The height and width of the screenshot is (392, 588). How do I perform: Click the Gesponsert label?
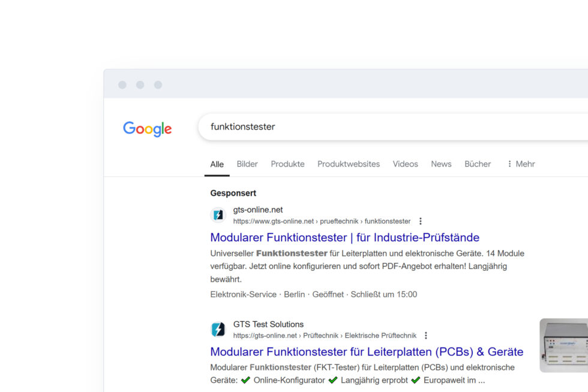coord(233,193)
